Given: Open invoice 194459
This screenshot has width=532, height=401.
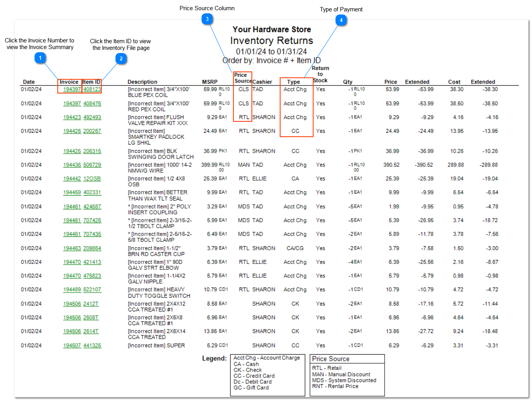Looking at the screenshot, I should click(72, 192).
